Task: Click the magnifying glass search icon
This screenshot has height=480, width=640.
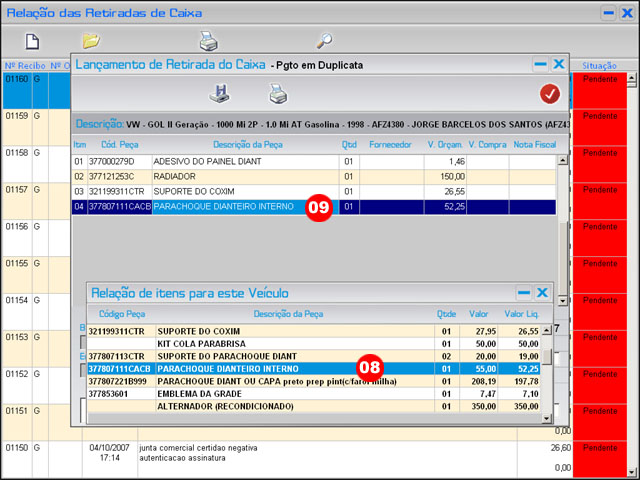Action: point(324,41)
